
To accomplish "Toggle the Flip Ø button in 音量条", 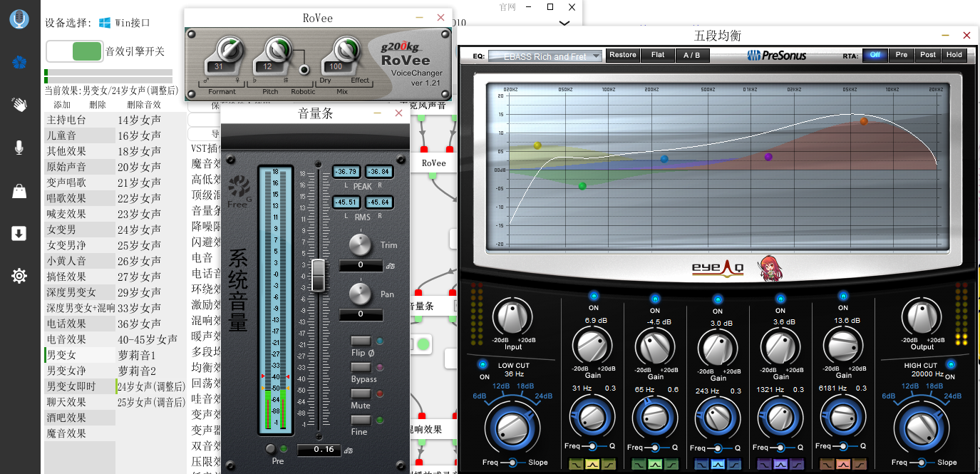I will coord(361,341).
